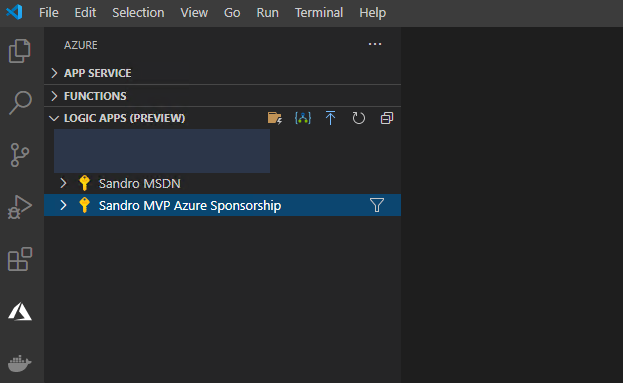Expand the Functions section

[54, 96]
